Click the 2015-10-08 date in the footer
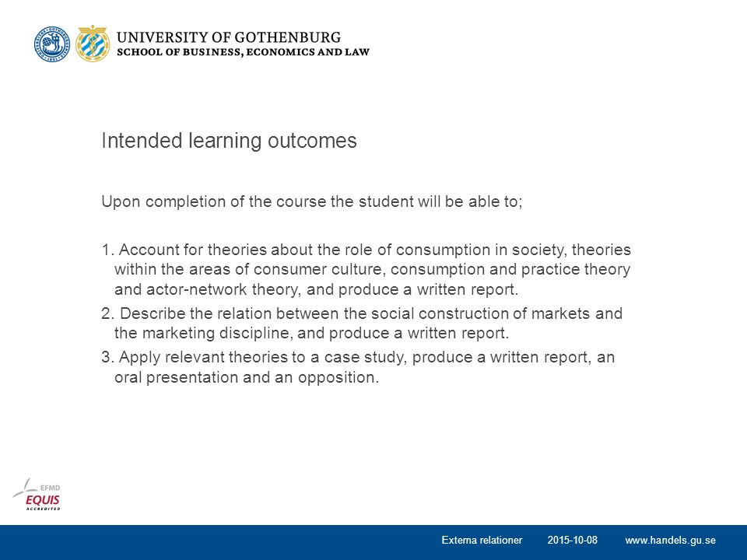The image size is (747, 560). 572,540
